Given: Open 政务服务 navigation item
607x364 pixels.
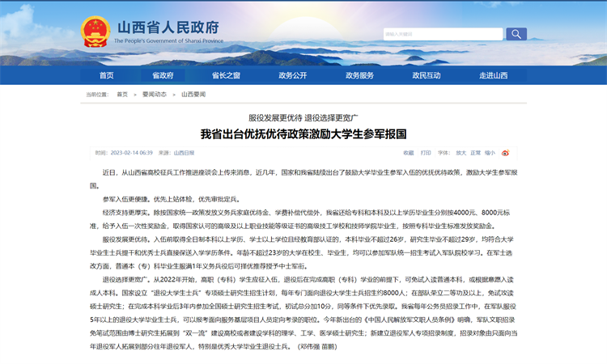Looking at the screenshot, I should (x=359, y=75).
